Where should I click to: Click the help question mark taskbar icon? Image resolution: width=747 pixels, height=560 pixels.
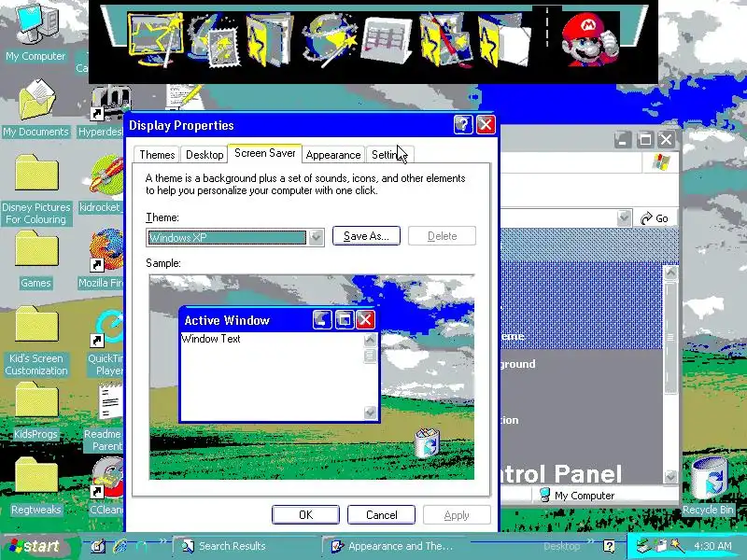point(609,546)
